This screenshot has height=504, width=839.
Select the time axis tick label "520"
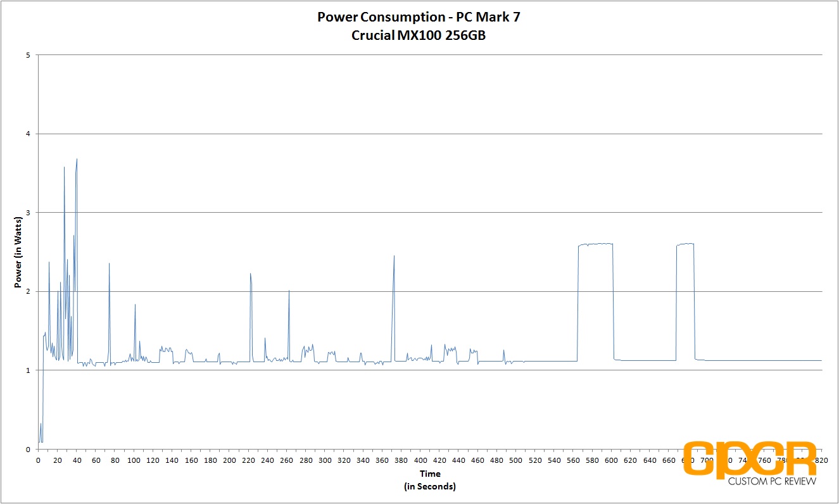coord(535,460)
